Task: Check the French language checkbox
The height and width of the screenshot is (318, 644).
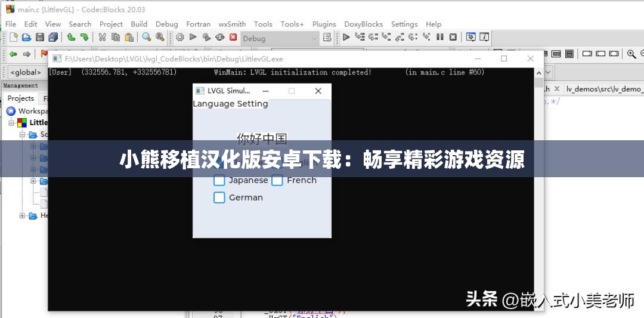Action: click(x=277, y=180)
